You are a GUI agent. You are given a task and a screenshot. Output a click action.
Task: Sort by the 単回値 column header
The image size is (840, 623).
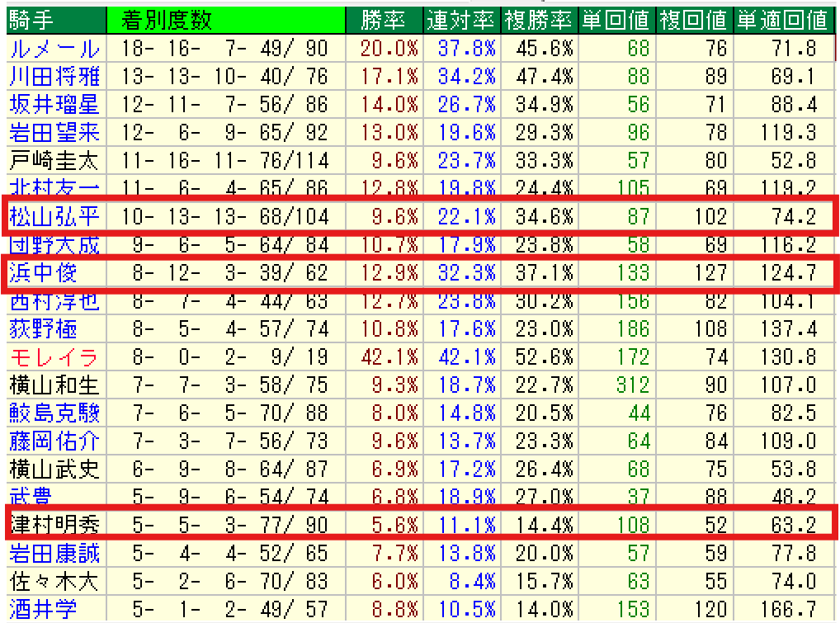coord(617,18)
